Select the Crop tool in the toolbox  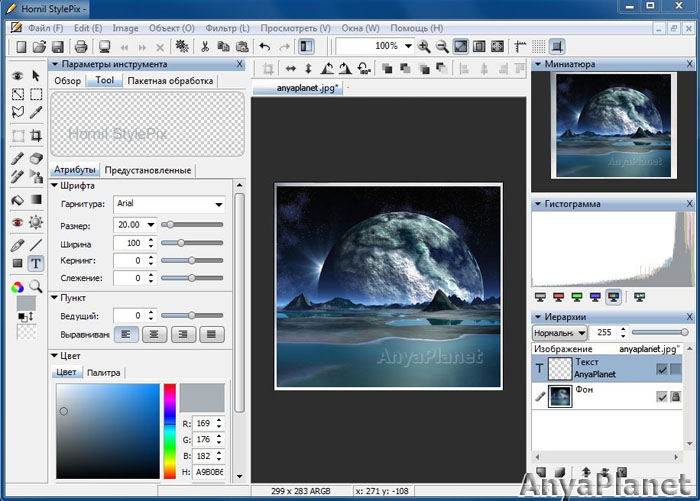pyautogui.click(x=36, y=136)
